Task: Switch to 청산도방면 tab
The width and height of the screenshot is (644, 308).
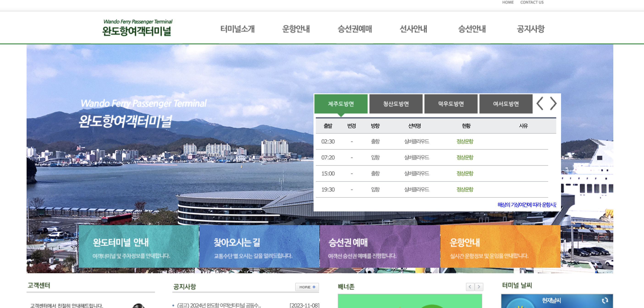Action: tap(396, 104)
